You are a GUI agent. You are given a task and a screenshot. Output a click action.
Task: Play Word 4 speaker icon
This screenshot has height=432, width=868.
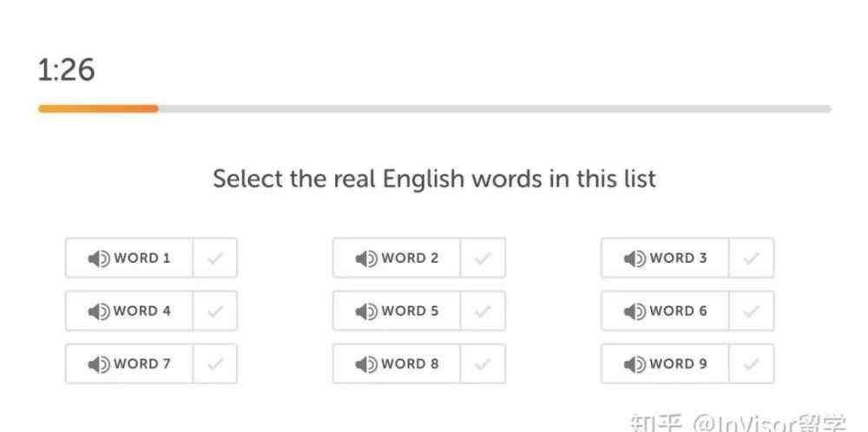99,311
